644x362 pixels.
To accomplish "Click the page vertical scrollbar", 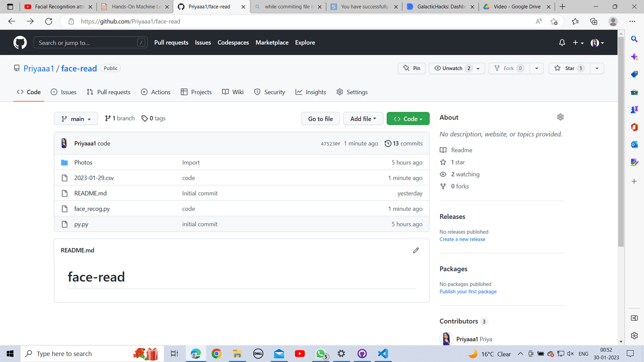I will coord(621,141).
